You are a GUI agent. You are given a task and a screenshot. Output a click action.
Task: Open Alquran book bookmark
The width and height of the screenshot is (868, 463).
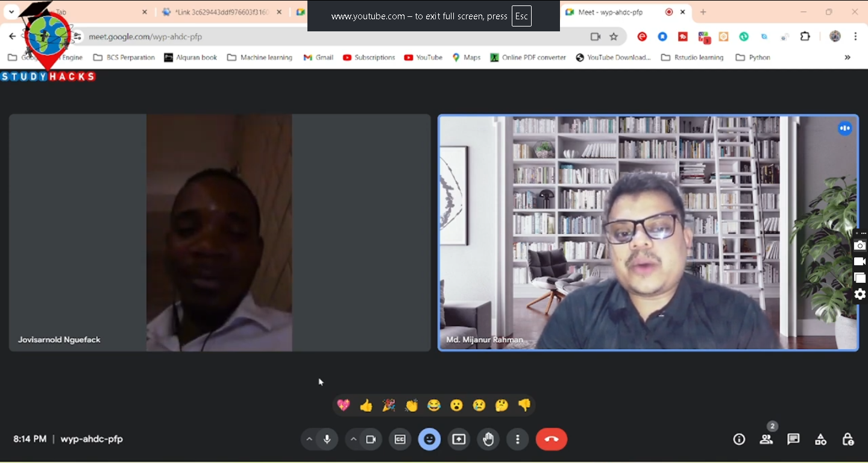pos(190,57)
